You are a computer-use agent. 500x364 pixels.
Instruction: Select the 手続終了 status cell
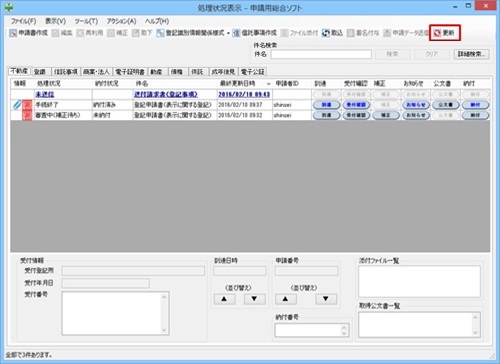point(63,105)
